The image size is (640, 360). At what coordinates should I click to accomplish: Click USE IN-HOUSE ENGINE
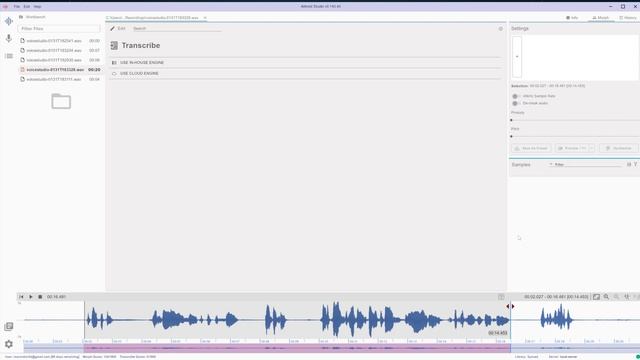[x=142, y=62]
